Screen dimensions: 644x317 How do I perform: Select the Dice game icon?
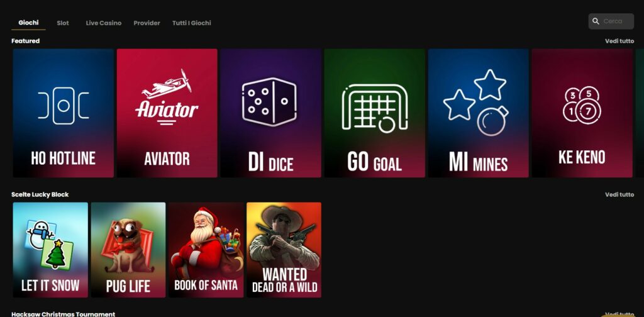(269, 101)
